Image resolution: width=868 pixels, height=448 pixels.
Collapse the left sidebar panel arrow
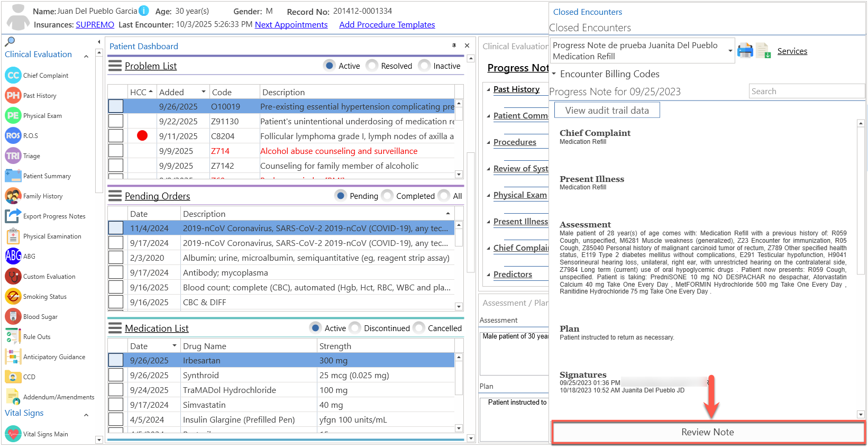click(x=99, y=42)
